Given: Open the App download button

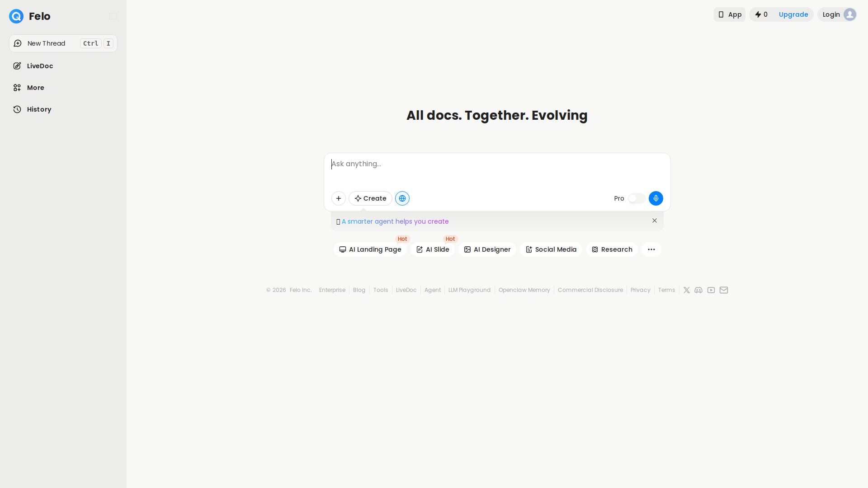Looking at the screenshot, I should pyautogui.click(x=730, y=14).
